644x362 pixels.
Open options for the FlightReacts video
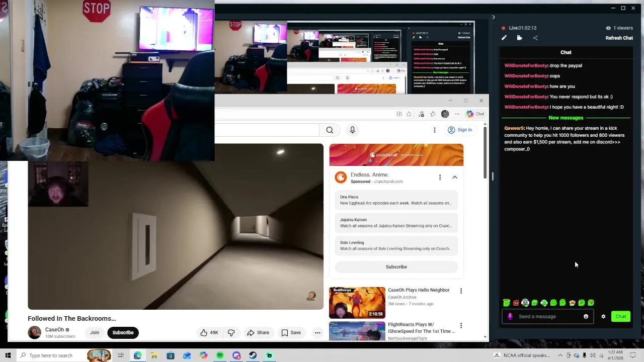(x=461, y=326)
